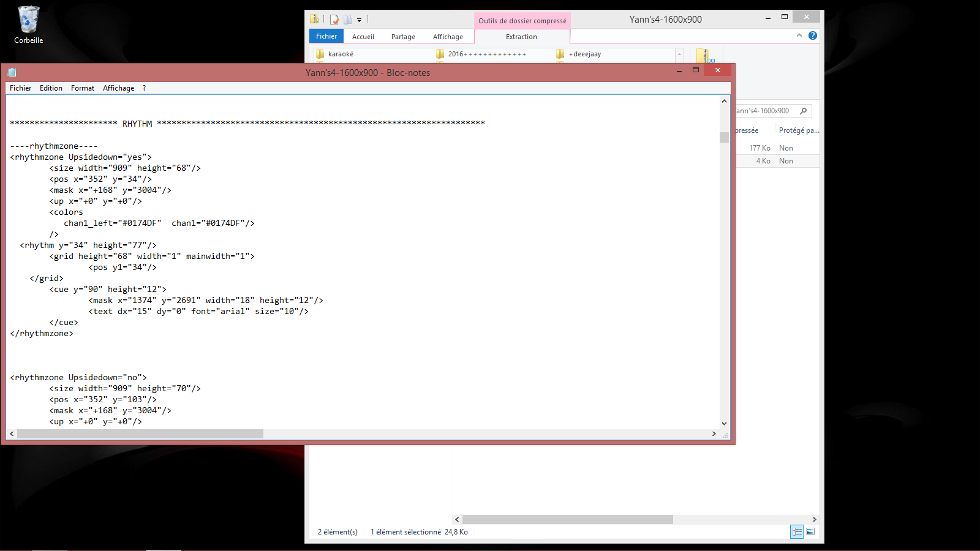This screenshot has width=980, height=551.
Task: Click the closing </rhythmzone> tag line
Action: pos(42,333)
